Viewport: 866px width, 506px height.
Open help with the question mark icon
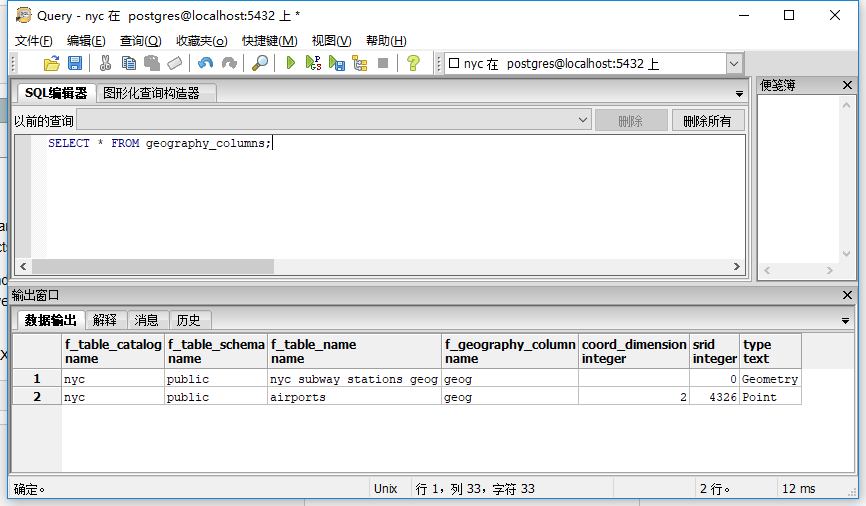click(x=413, y=64)
